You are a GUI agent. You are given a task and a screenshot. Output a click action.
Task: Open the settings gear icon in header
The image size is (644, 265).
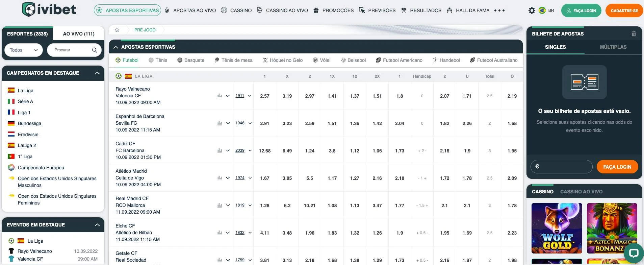532,10
